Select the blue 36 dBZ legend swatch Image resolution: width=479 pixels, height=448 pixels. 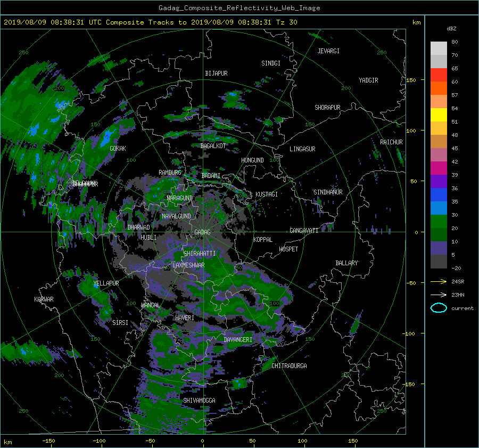[x=439, y=194]
